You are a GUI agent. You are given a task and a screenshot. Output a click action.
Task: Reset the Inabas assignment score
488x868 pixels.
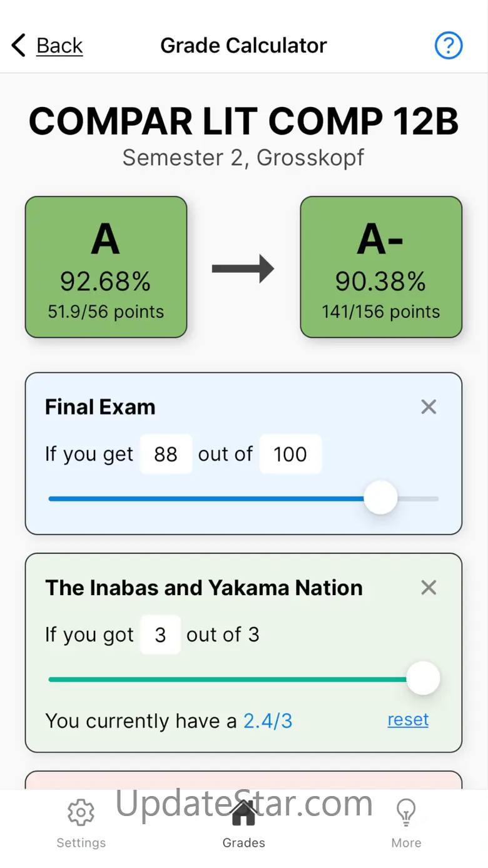coord(408,720)
